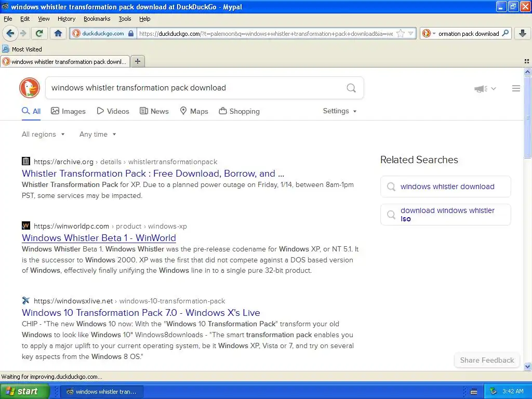This screenshot has height=399, width=532.
Task: Switch to Maps results
Action: tap(194, 111)
